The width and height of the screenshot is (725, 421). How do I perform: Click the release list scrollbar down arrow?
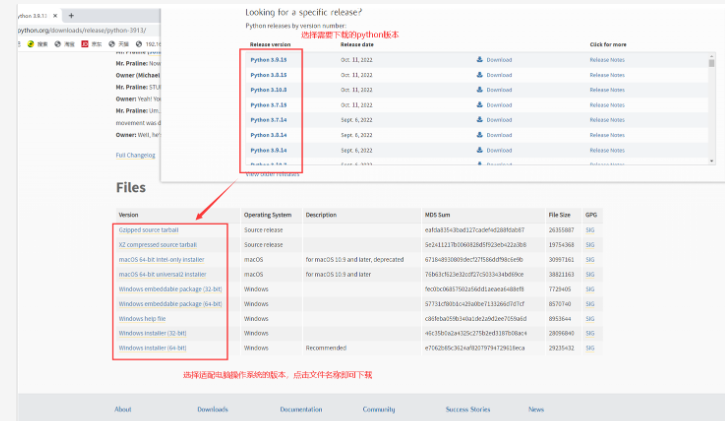pos(712,161)
